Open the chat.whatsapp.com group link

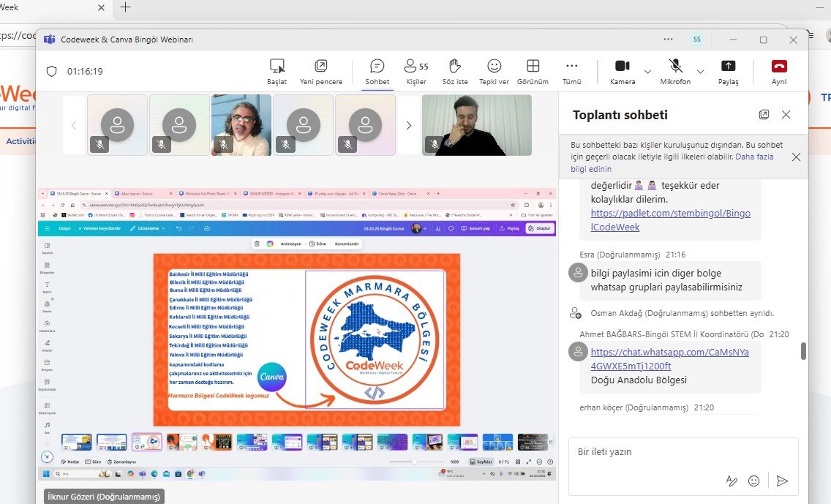pyautogui.click(x=670, y=358)
